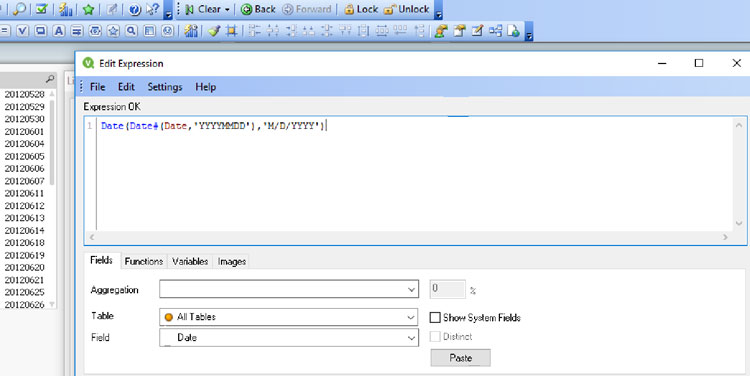The height and width of the screenshot is (376, 750).
Task: Select value 20120607 in the list box
Action: point(24,181)
